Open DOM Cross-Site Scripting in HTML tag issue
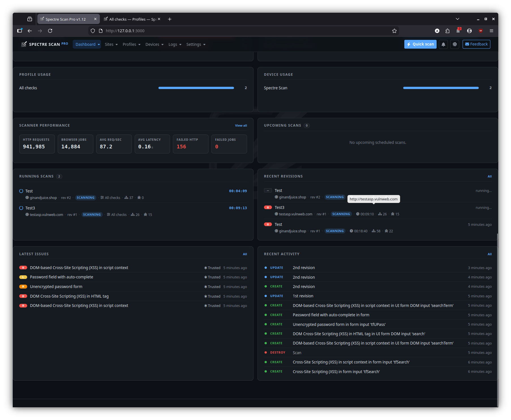The width and height of the screenshot is (511, 420). [x=69, y=296]
